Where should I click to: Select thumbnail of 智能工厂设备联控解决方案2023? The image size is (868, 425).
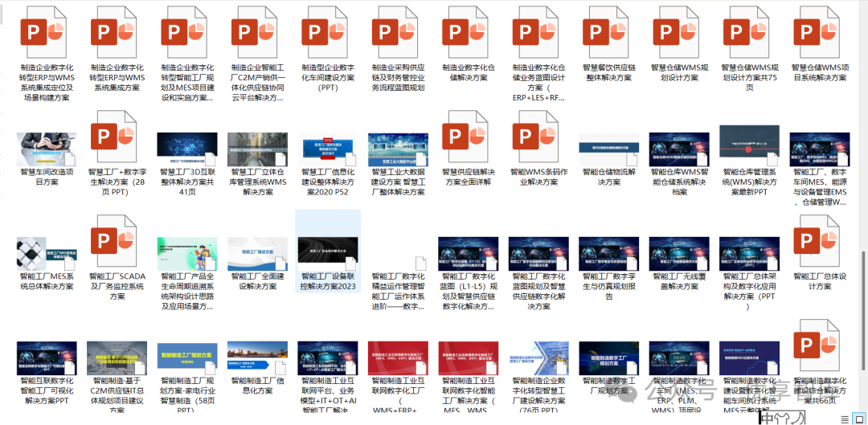click(x=328, y=253)
